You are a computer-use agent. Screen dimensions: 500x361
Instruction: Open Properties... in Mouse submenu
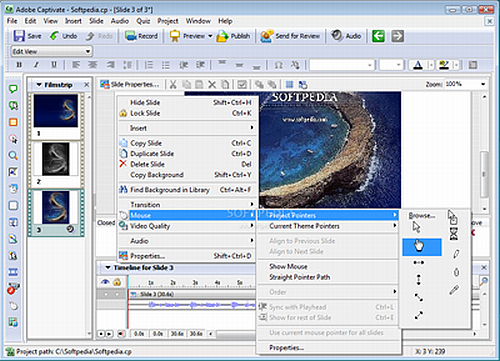click(328, 348)
